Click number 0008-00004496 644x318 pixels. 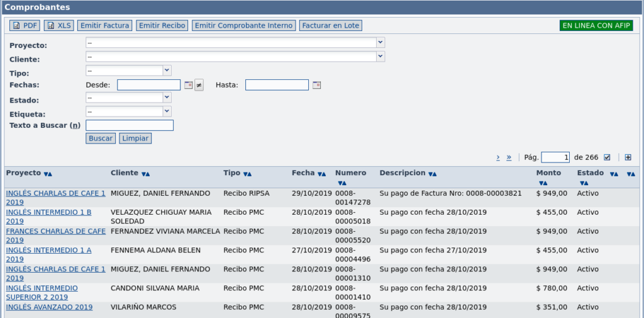(x=353, y=254)
